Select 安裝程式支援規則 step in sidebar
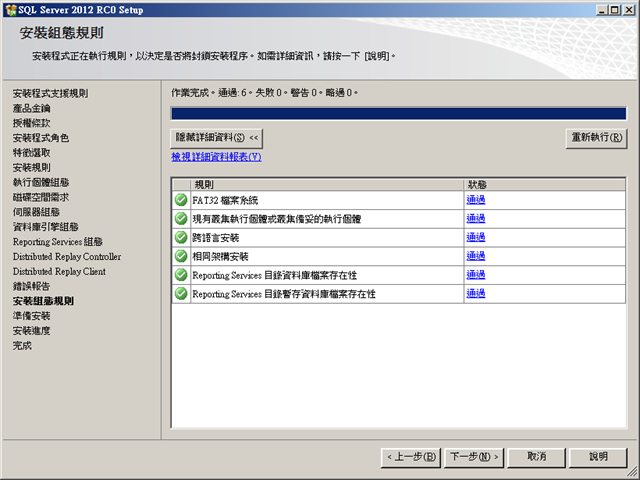The height and width of the screenshot is (480, 640). click(x=50, y=93)
